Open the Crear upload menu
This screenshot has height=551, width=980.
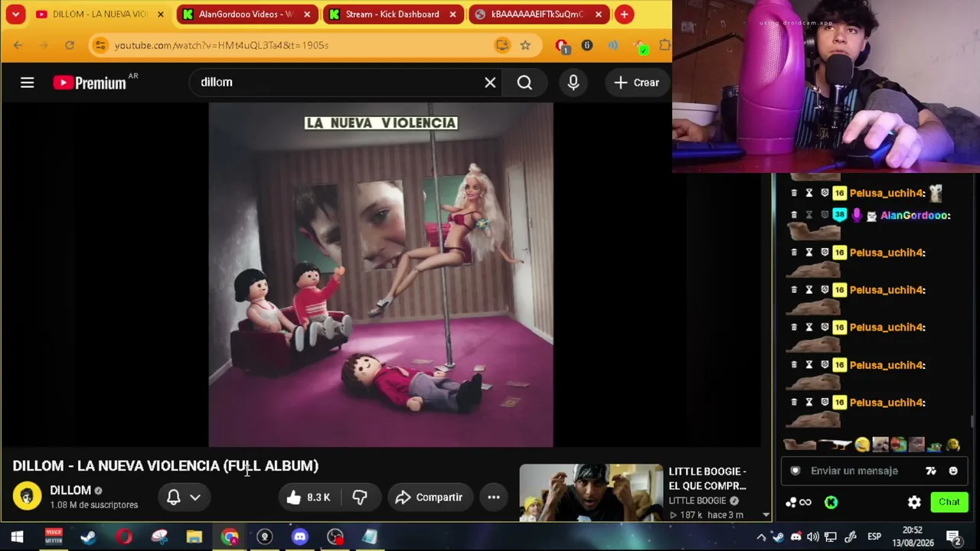[636, 83]
